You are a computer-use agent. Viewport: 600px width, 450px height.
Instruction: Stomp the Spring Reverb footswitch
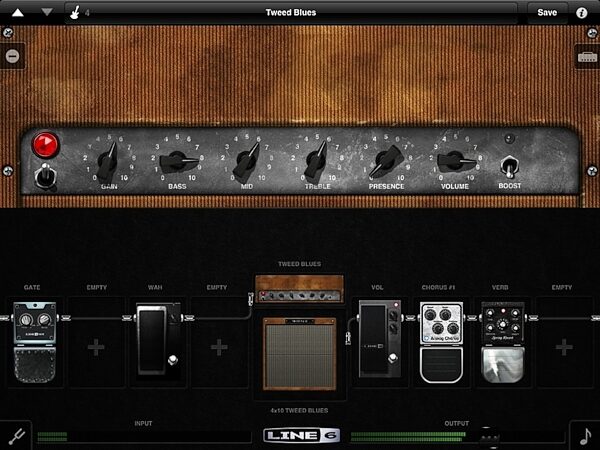502,365
